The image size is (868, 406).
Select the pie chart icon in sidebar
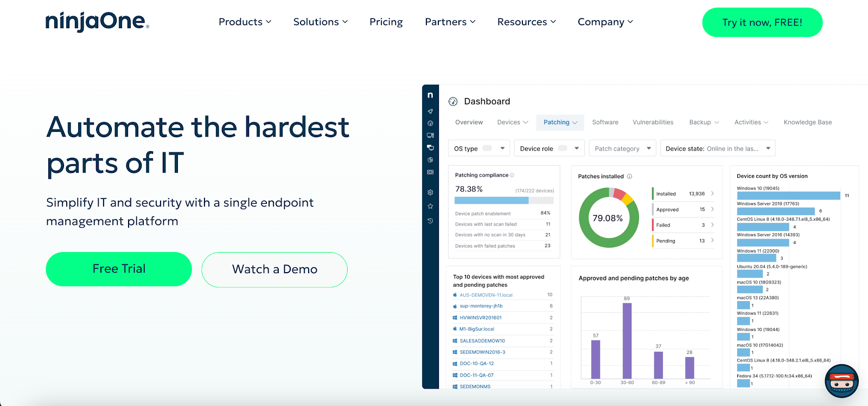pos(430,160)
